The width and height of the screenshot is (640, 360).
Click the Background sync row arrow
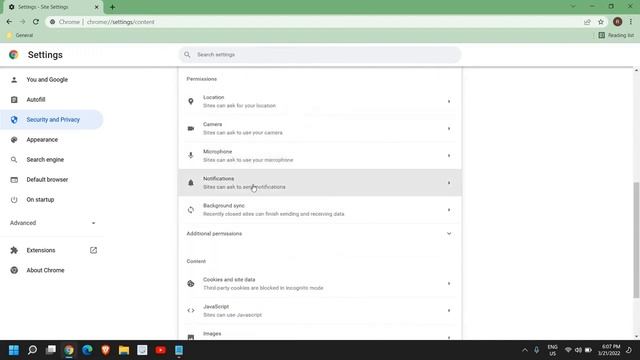click(x=449, y=210)
